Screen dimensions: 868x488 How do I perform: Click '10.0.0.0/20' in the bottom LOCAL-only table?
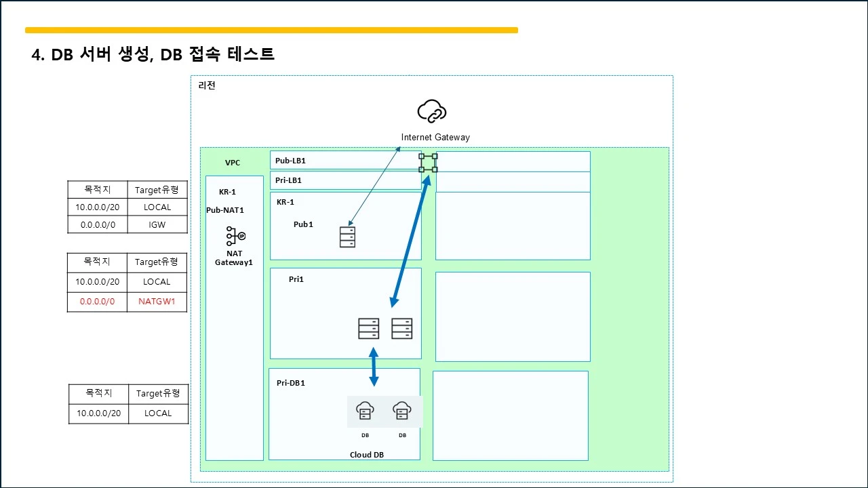tap(99, 413)
